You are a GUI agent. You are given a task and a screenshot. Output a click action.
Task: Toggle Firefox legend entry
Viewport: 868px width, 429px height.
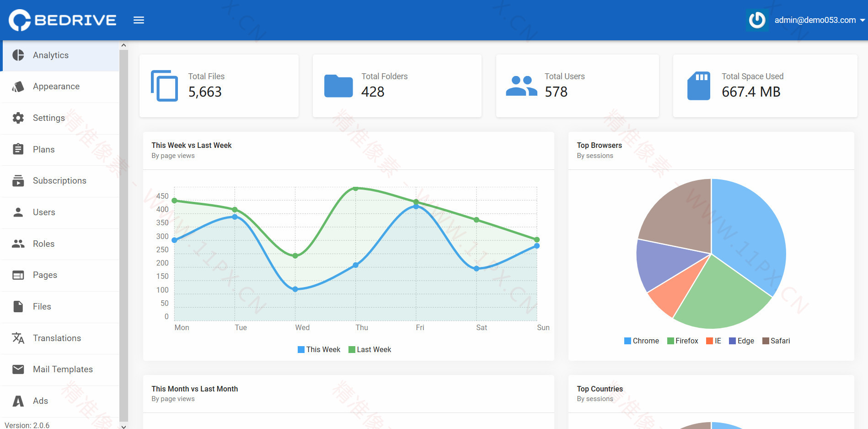click(x=682, y=341)
